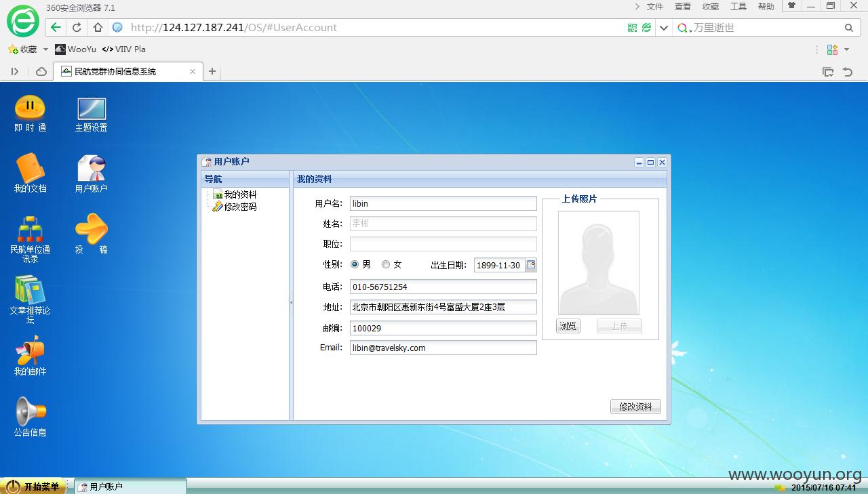868x494 pixels.
Task: Open the 查看 menu
Action: (683, 6)
